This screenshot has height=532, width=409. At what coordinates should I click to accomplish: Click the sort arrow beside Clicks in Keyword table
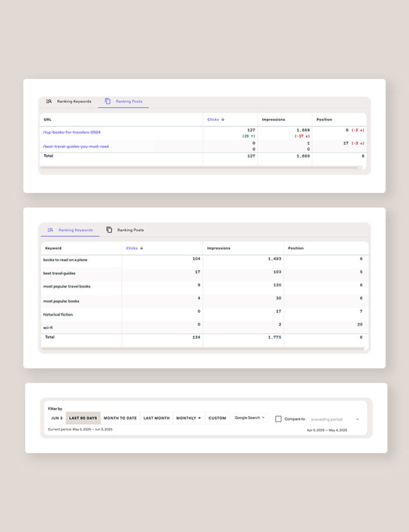(x=142, y=248)
